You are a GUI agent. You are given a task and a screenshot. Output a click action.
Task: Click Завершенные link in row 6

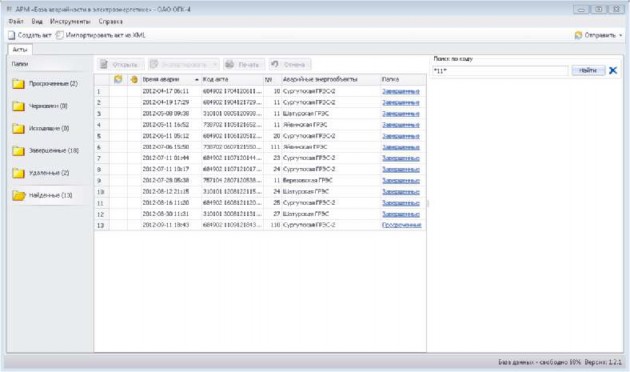click(x=401, y=147)
